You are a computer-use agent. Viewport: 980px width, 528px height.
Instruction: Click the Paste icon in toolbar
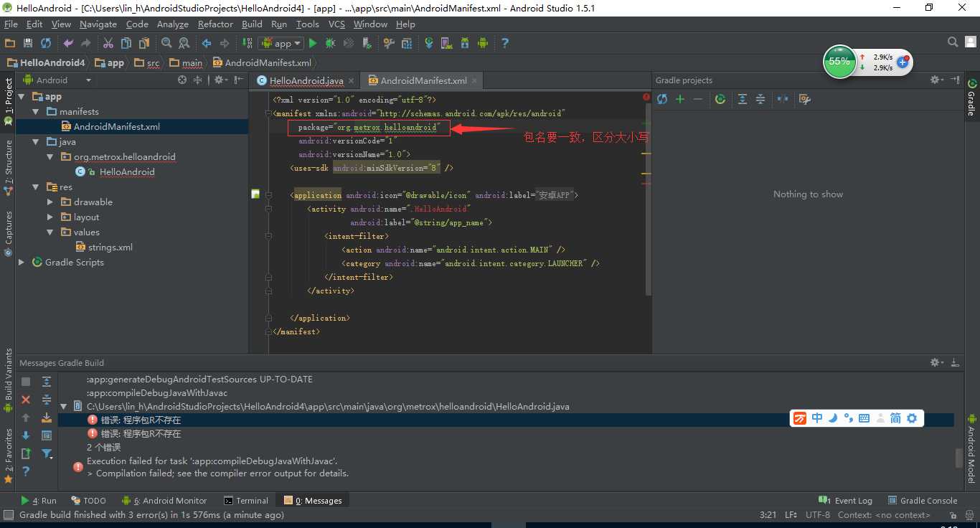tap(144, 43)
